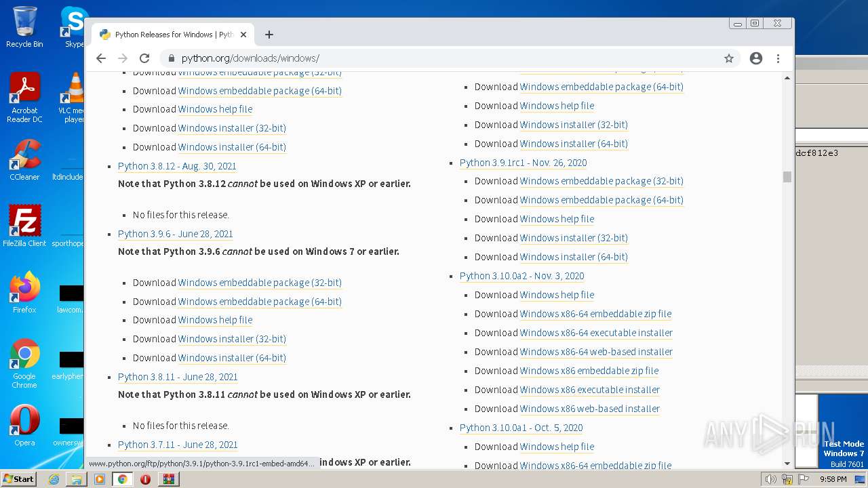
Task: Download 3.9.1rc1 Windows help file
Action: [x=557, y=219]
